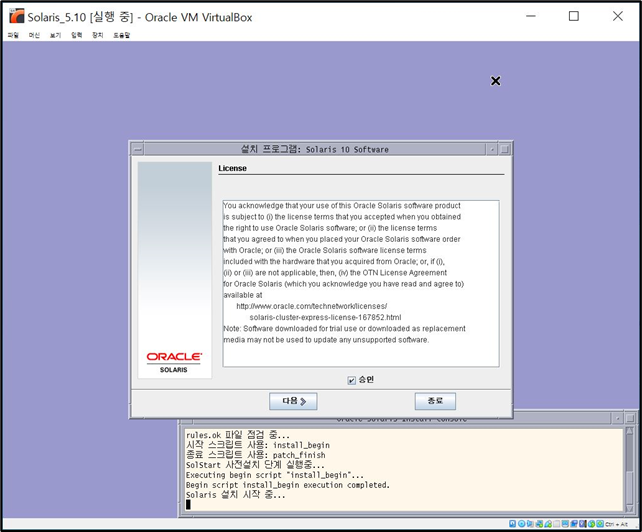Click 'SolStart 사전설치 단계 실행중...' console line
This screenshot has width=642, height=532.
click(x=255, y=465)
